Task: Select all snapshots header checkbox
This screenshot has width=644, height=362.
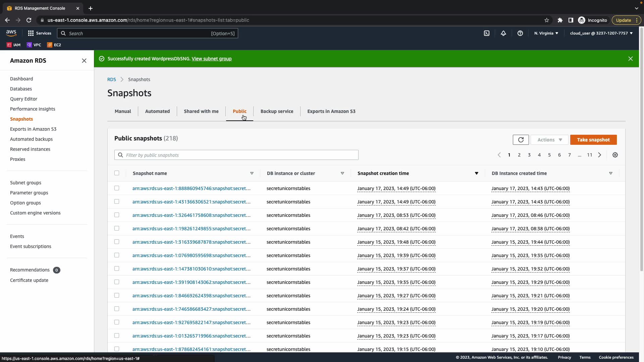Action: pyautogui.click(x=117, y=173)
